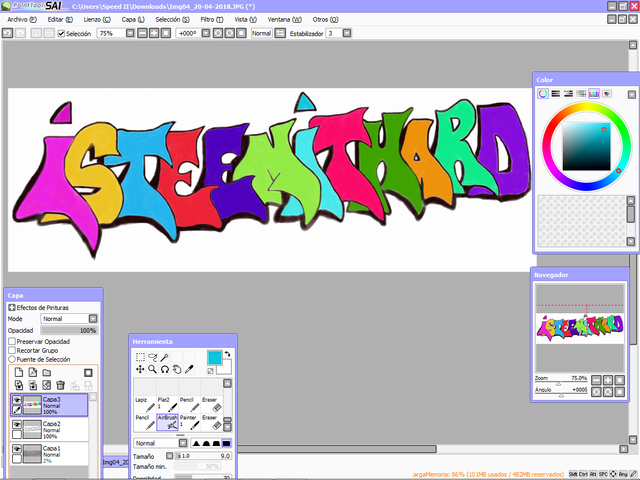Click the delete layer trash icon
Viewport: 640px width, 480px height.
click(x=60, y=385)
